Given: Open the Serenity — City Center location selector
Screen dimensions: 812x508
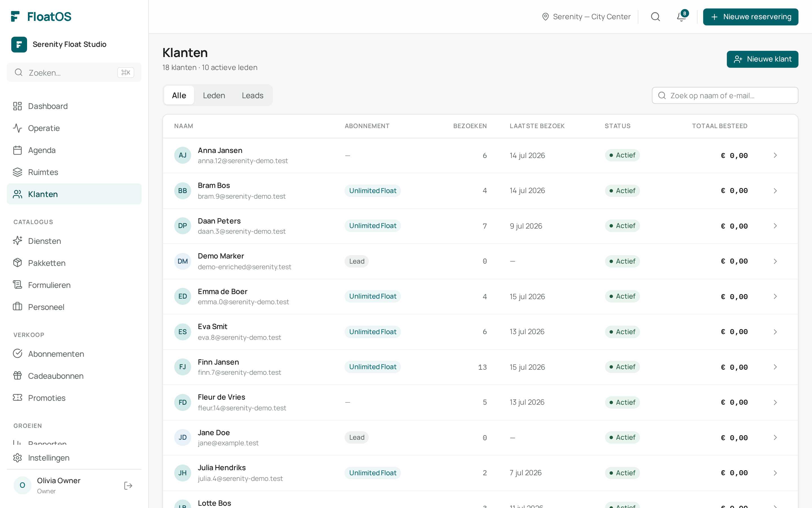Looking at the screenshot, I should tap(586, 17).
